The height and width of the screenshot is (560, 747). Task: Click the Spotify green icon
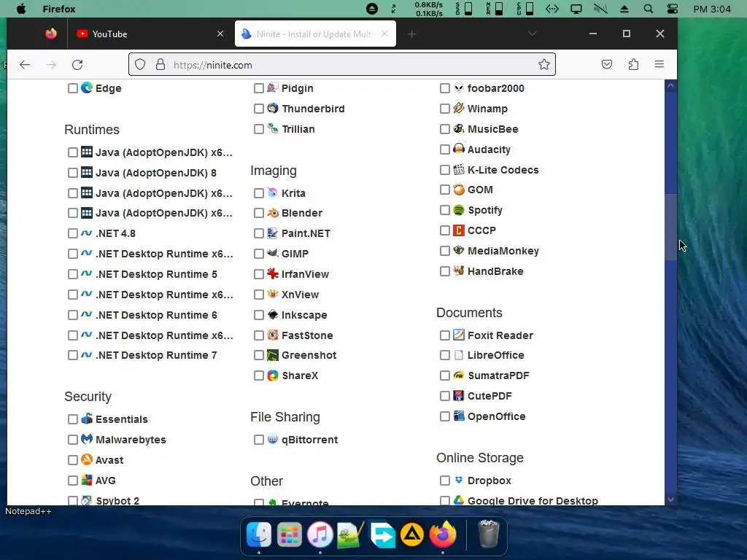[458, 210]
